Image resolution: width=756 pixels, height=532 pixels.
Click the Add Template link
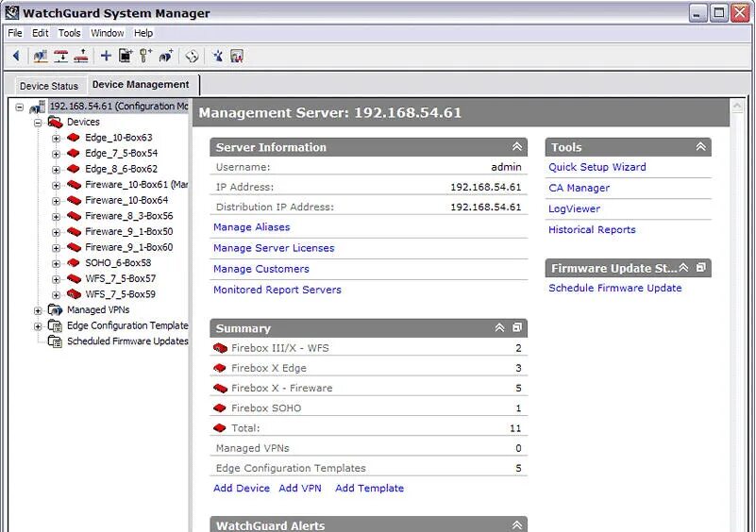(x=369, y=488)
